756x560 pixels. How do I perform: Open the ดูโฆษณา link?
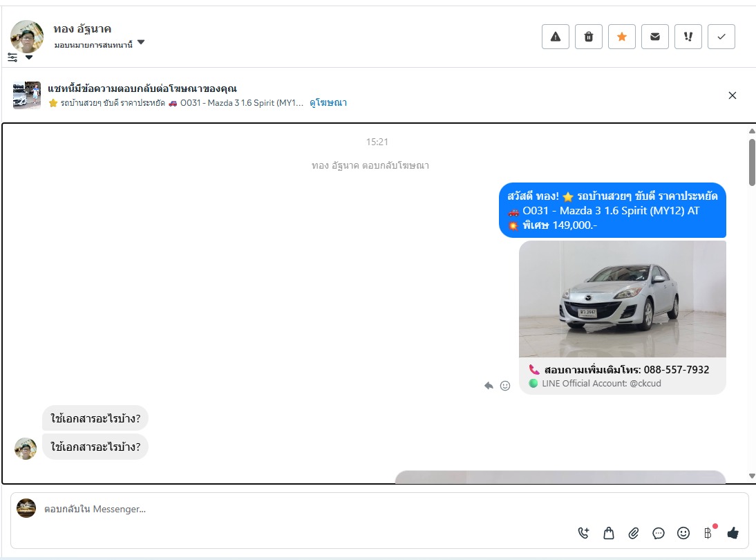[x=328, y=103]
